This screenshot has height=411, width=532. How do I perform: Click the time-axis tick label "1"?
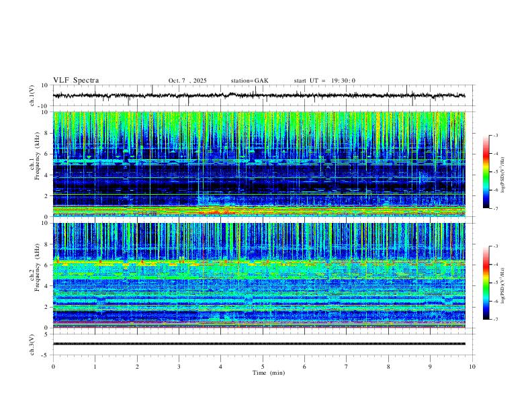coord(95,367)
